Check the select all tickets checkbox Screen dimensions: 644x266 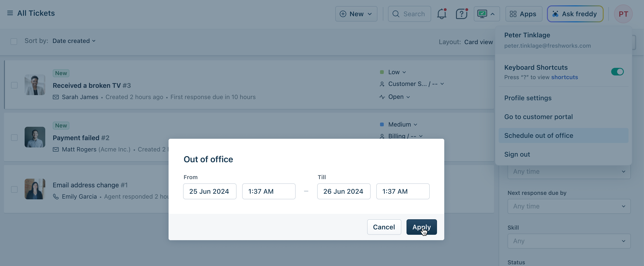14,41
